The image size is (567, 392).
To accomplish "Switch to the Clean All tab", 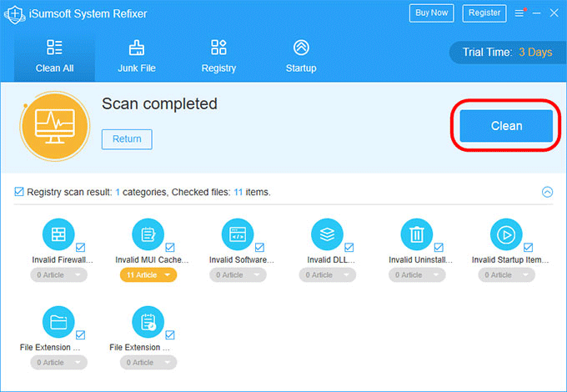I will point(54,58).
